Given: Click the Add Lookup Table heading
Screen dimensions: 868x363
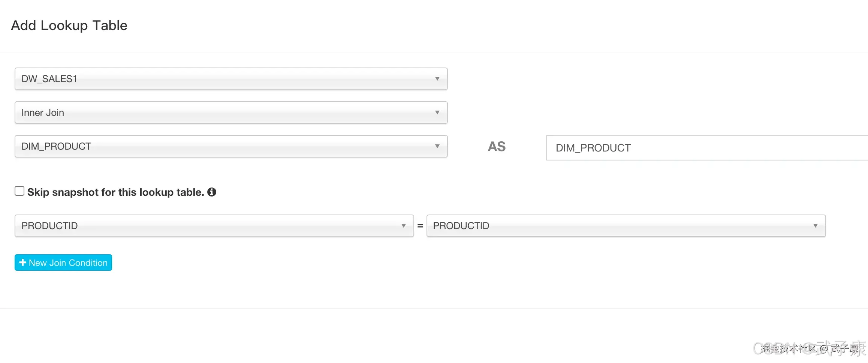Looking at the screenshot, I should tap(69, 25).
